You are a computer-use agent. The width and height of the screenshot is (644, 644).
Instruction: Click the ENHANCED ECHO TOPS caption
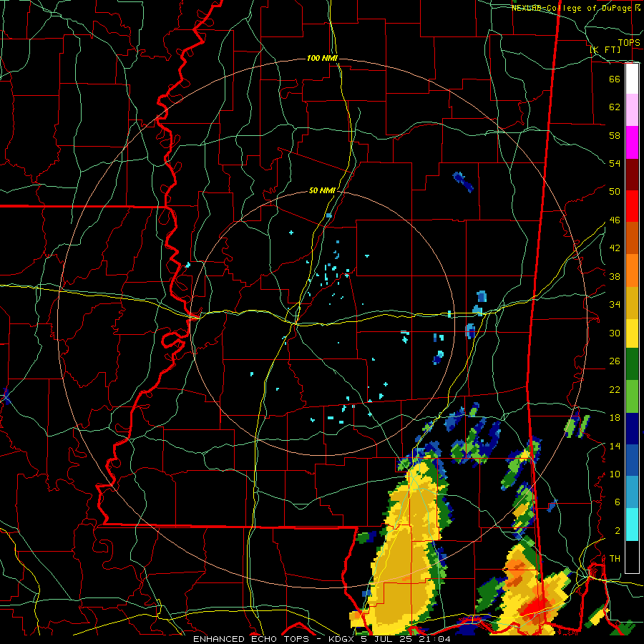coord(251,639)
